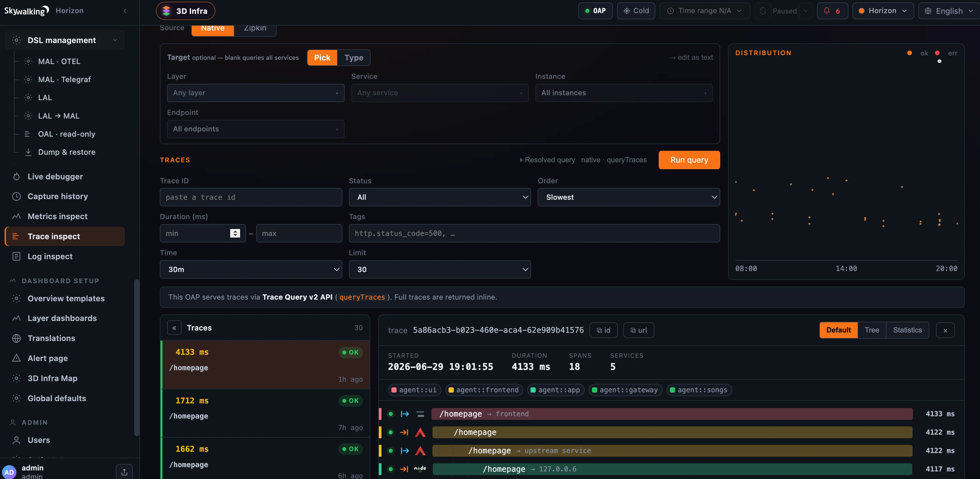Screen dimensions: 980x479
Task: Switch to Default trace view
Action: coord(839,330)
